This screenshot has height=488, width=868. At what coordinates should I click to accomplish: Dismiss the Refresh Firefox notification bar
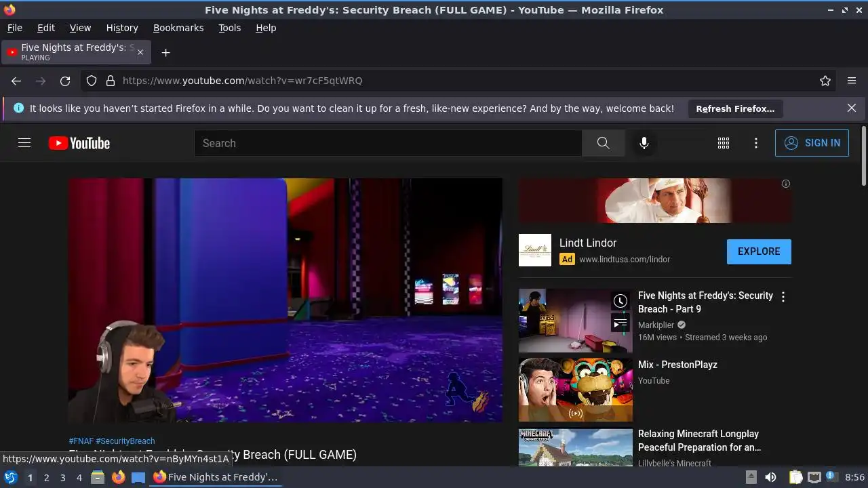(x=852, y=108)
